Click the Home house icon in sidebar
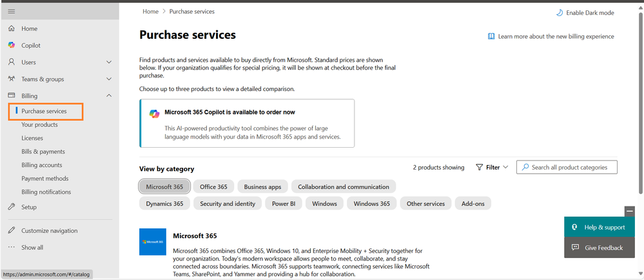Screen dimensions: 644x280 12,29
